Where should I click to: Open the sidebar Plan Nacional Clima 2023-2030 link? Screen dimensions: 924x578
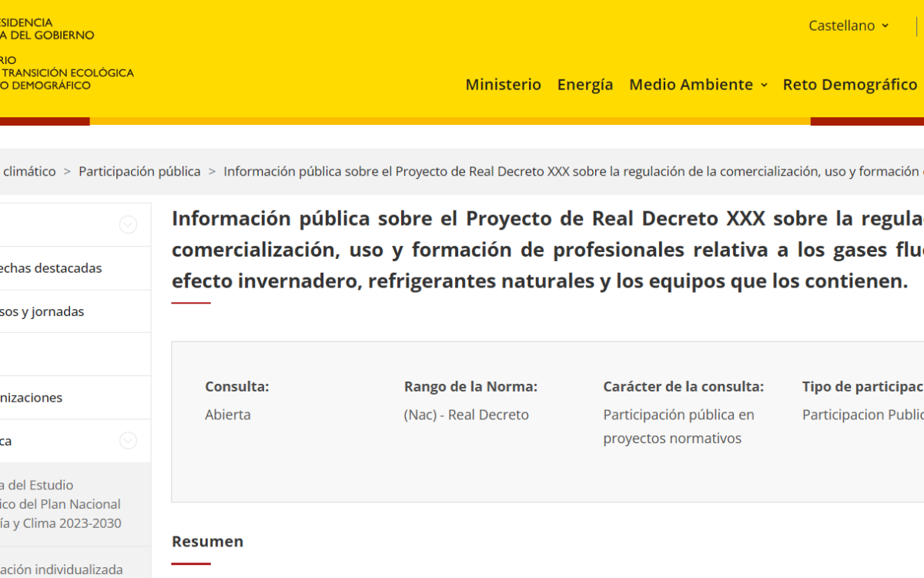[x=60, y=504]
